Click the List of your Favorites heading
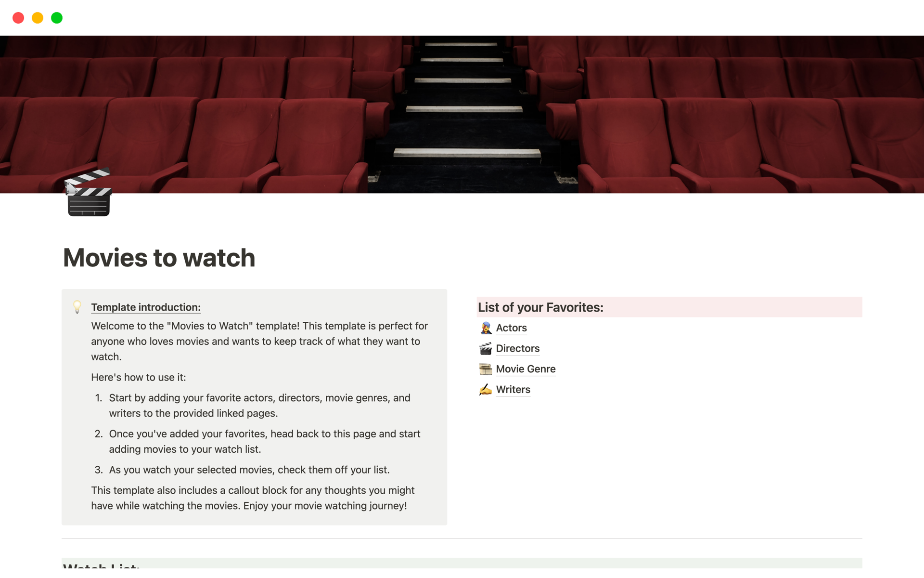 (x=540, y=307)
